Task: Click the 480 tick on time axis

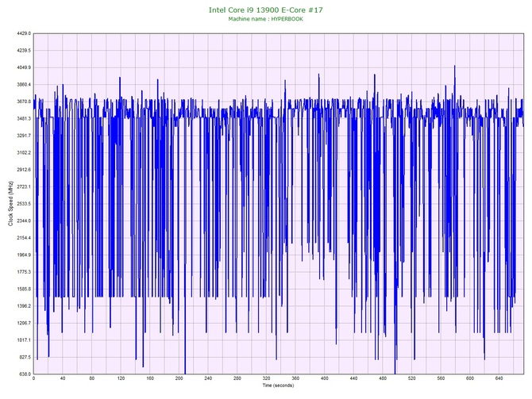Action: 383,378
